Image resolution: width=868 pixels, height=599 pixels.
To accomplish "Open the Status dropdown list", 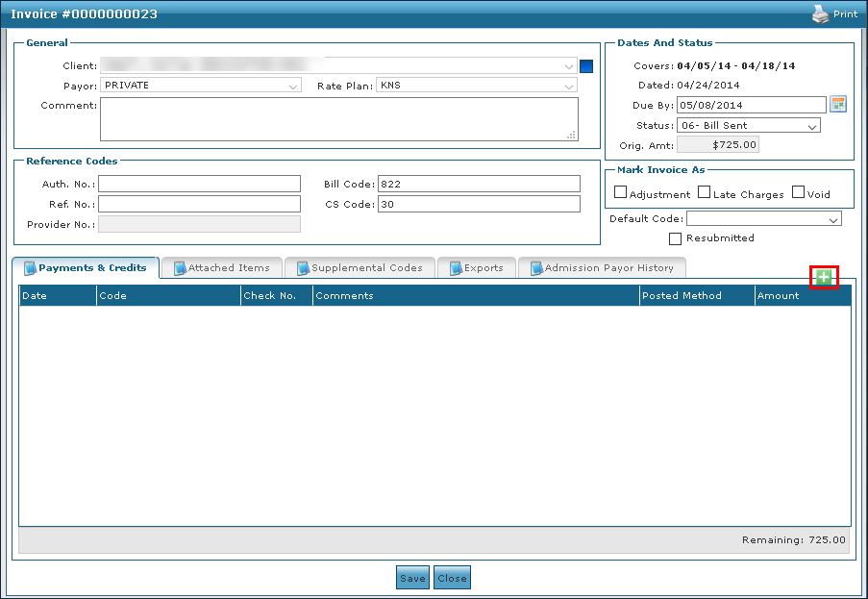I will click(x=812, y=126).
